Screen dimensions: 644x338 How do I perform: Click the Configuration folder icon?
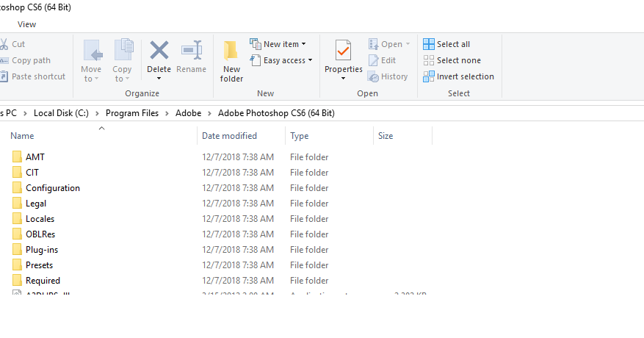click(17, 187)
